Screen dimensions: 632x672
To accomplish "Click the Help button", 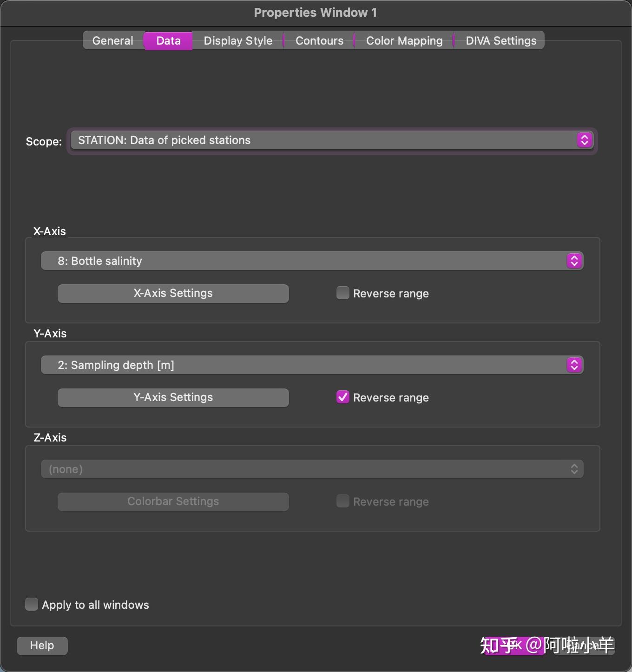I will [x=42, y=646].
